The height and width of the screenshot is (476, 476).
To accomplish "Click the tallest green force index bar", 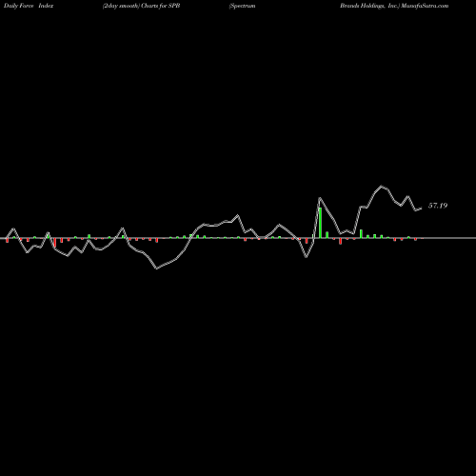I will [x=320, y=223].
